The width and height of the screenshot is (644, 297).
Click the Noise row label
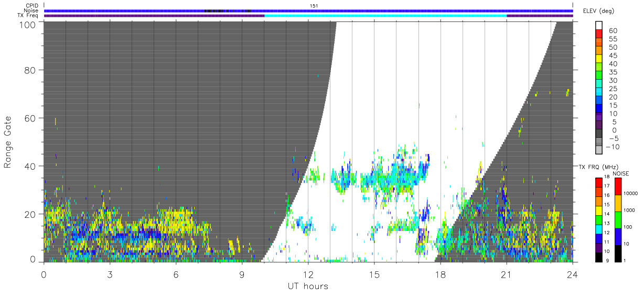click(x=31, y=10)
